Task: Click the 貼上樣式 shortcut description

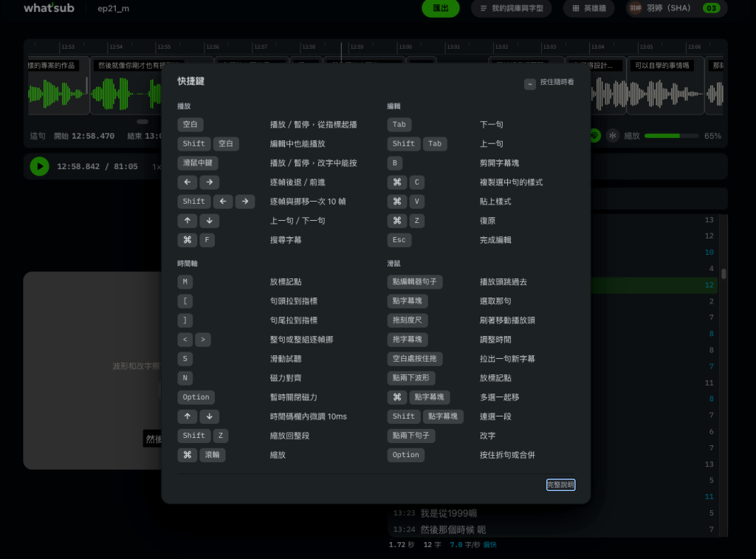Action: tap(495, 202)
